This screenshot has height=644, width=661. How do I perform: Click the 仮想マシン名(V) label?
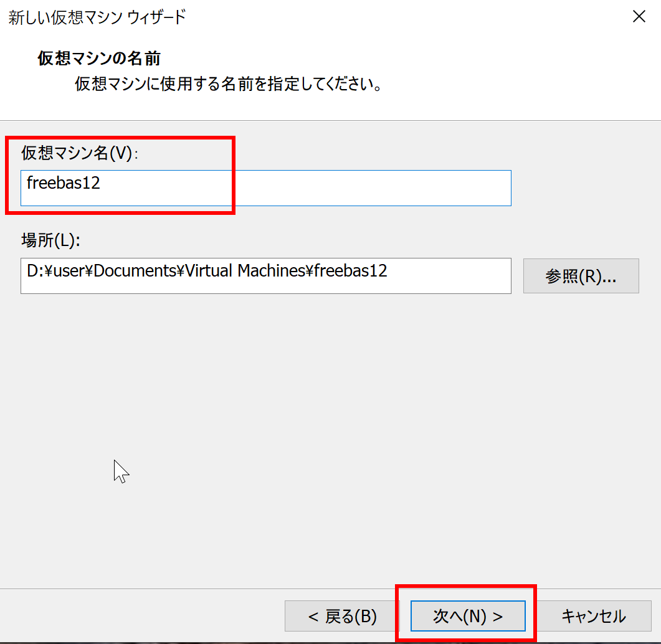tap(78, 153)
